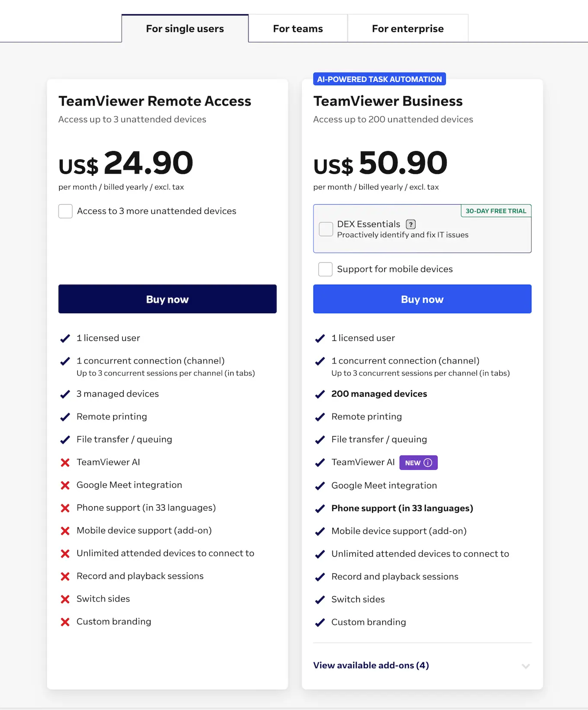Open the add-ons list for TeamViewer Business
Viewport: 588px width, 710px height.
pos(371,665)
